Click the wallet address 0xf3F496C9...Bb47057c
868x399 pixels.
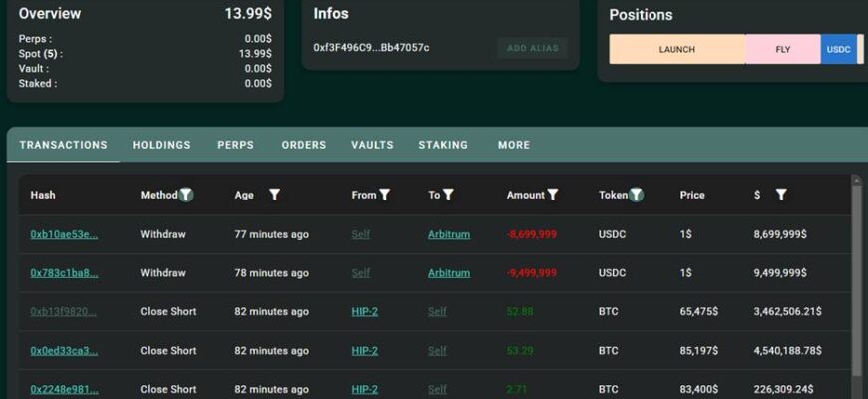click(x=371, y=48)
